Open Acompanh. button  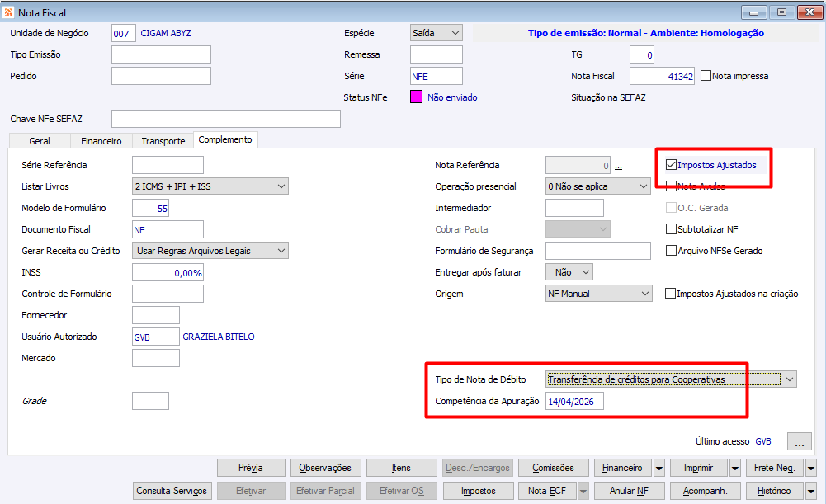pyautogui.click(x=705, y=491)
